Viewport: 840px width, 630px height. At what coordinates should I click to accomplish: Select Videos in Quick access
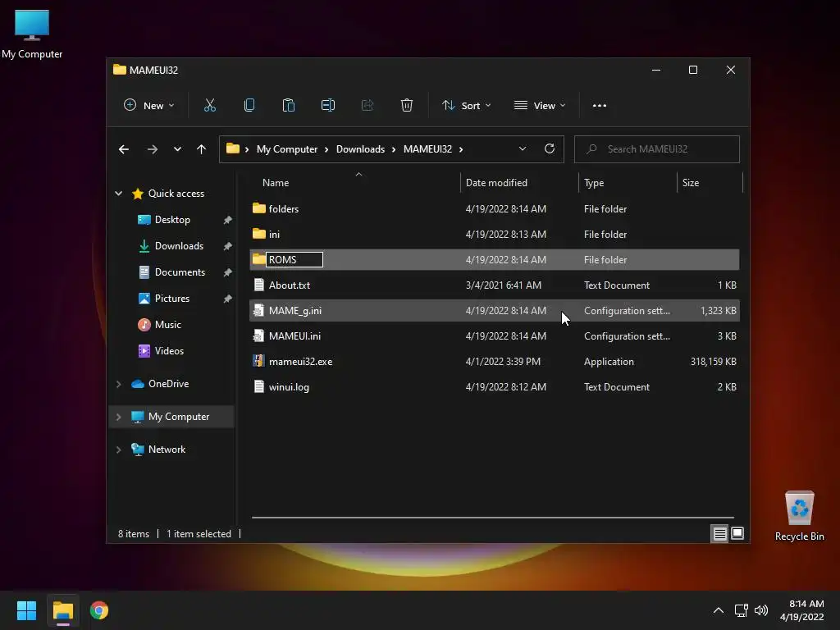169,351
